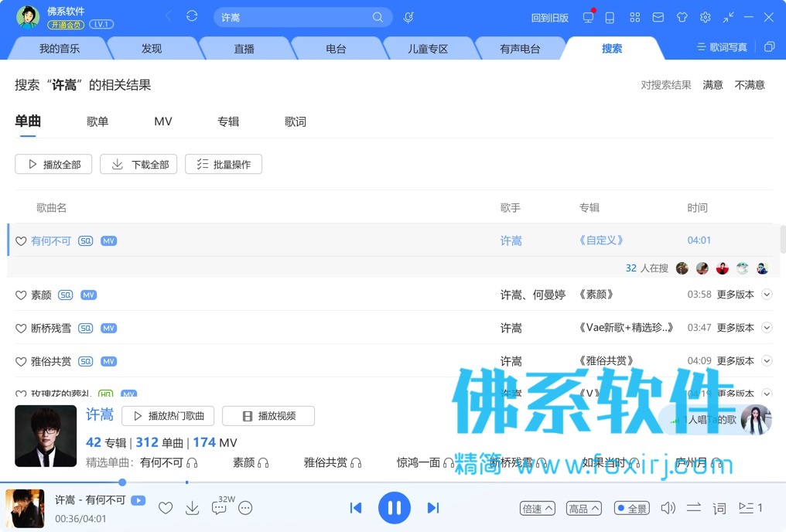Open the 高品 quality dropdown
The image size is (786, 532).
point(583,509)
